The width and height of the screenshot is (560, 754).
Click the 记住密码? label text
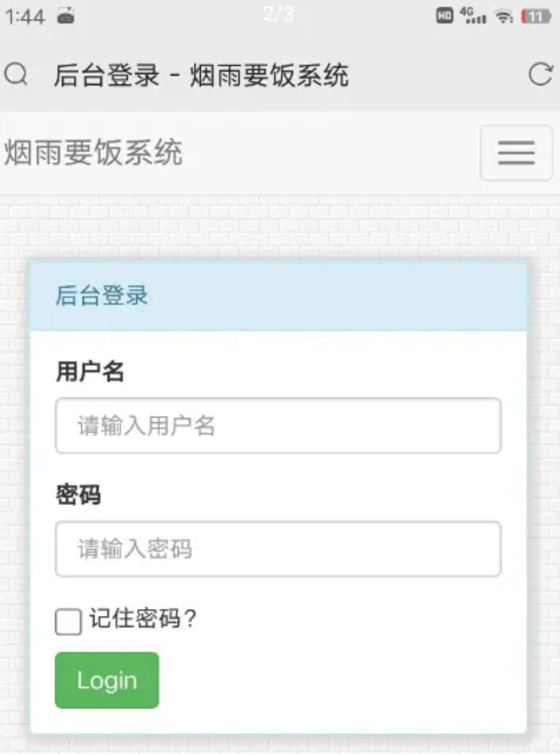pos(143,619)
